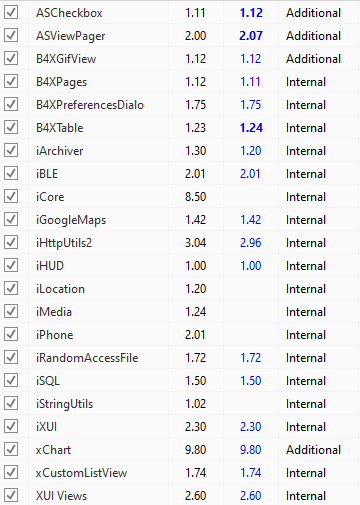Select the iHUD library name

50,266
